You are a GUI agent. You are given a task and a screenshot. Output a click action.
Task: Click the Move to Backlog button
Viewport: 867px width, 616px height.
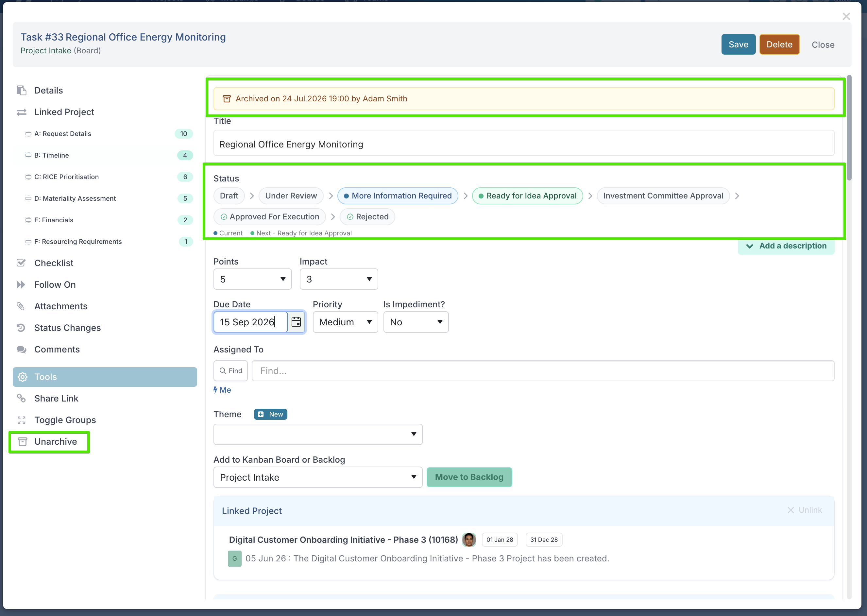coord(469,477)
